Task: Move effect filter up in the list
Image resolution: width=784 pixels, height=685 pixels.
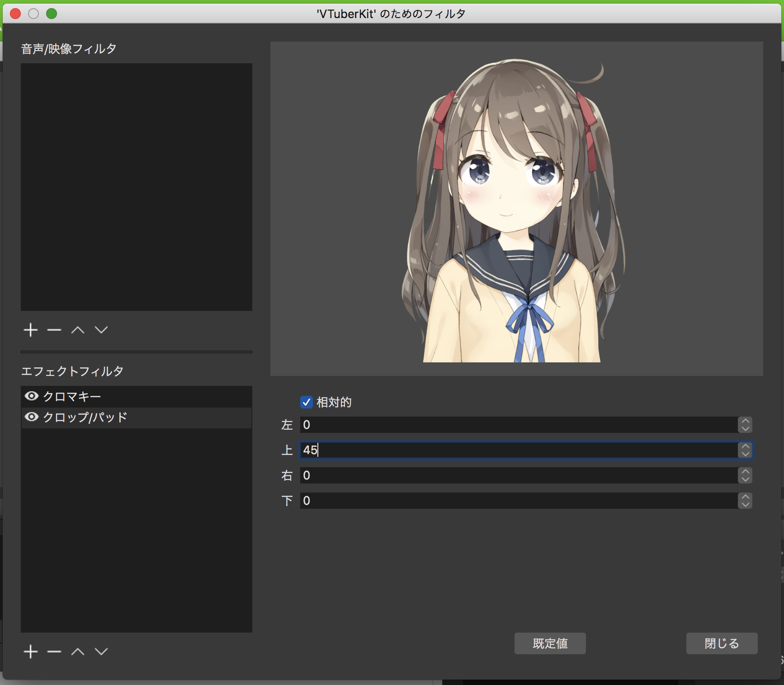Action: click(x=78, y=652)
